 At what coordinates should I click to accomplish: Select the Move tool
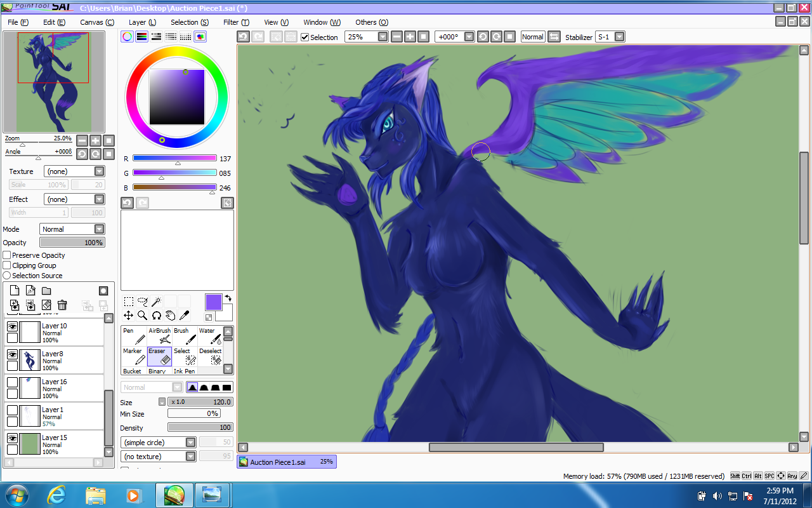(x=128, y=316)
